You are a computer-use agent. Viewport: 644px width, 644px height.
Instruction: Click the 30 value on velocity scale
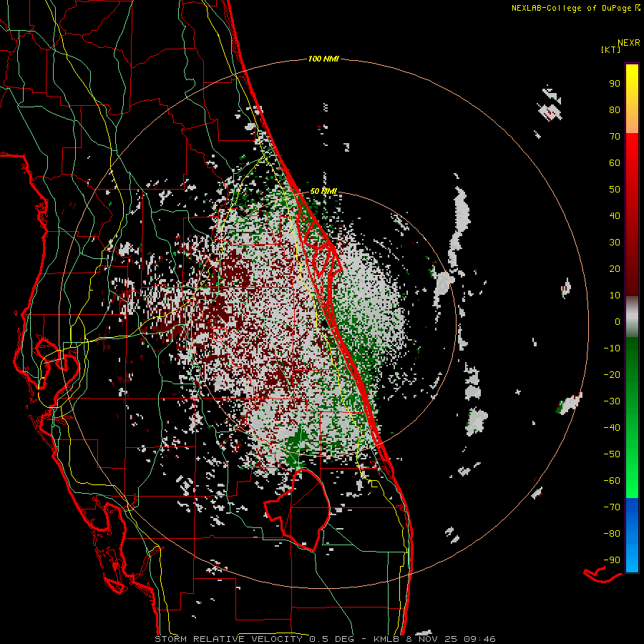point(615,243)
